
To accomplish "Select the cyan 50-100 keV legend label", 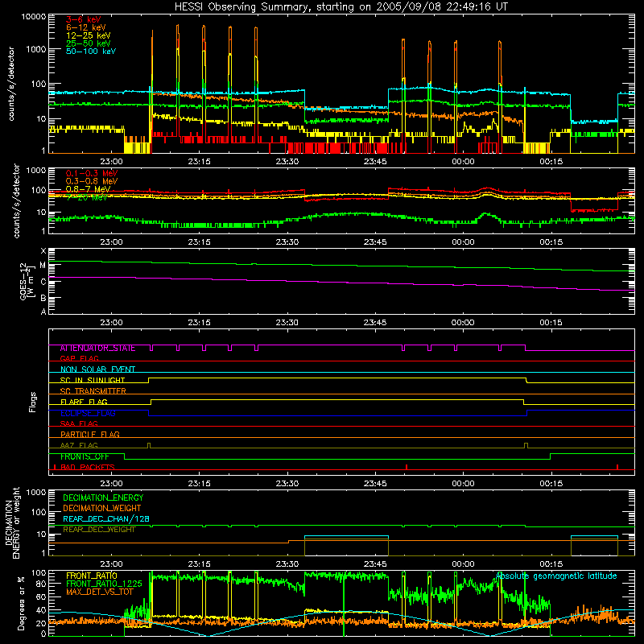I will click(91, 52).
